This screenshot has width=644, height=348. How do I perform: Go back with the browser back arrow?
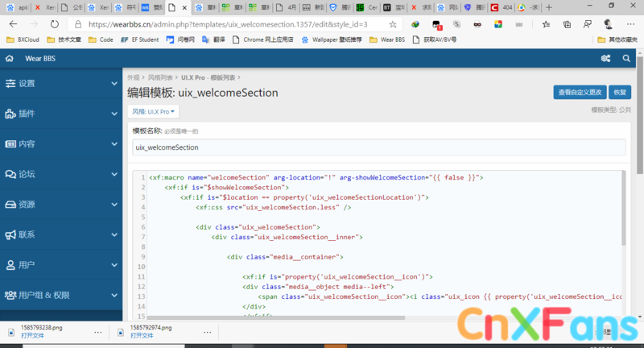[x=13, y=24]
